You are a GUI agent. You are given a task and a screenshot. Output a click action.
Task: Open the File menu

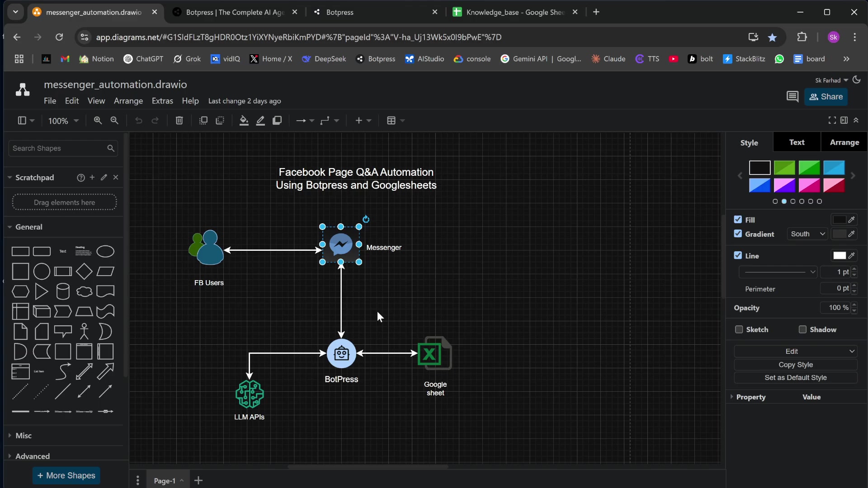click(50, 101)
